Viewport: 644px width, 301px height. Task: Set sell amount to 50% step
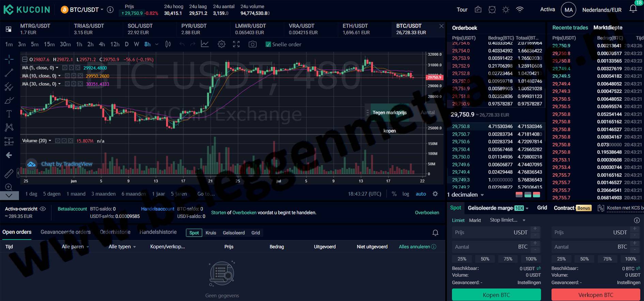(x=584, y=259)
